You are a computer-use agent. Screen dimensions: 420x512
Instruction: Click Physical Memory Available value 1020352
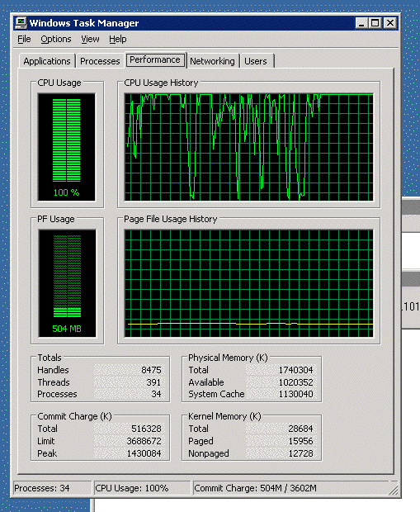(295, 382)
